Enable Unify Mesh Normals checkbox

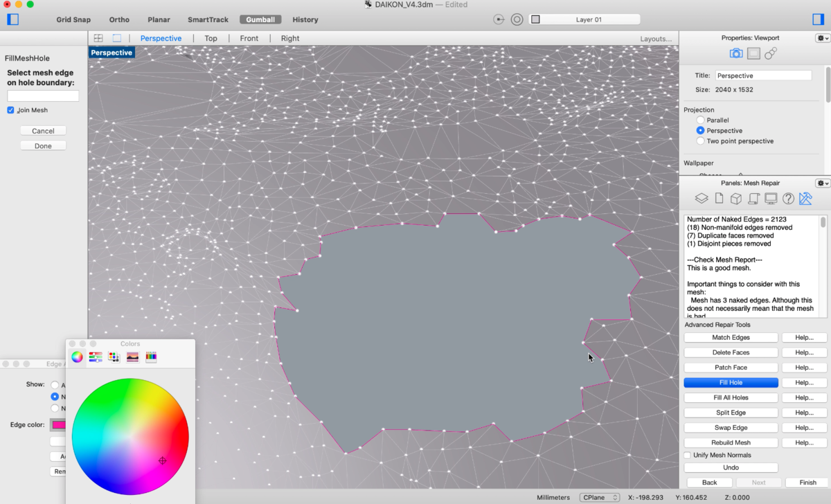688,455
